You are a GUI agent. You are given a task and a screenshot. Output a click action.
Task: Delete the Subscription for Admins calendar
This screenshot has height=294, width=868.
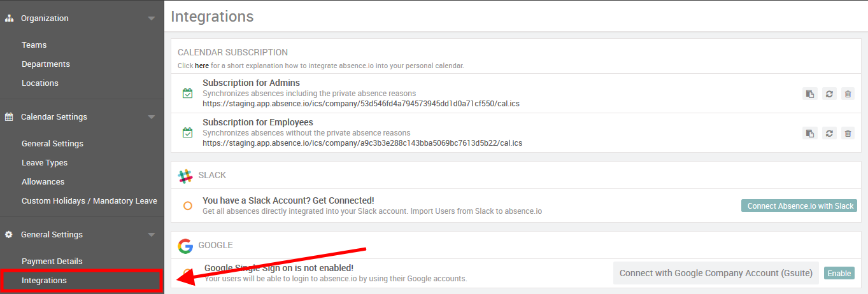pyautogui.click(x=848, y=94)
